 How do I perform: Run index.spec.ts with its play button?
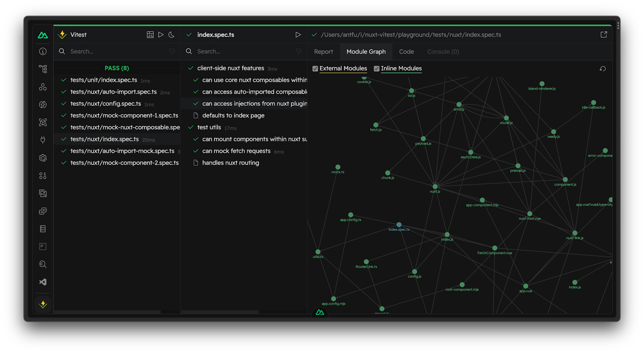click(298, 35)
